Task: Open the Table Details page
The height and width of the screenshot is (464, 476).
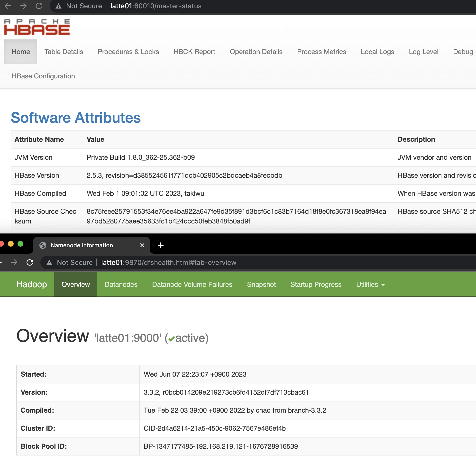Action: pyautogui.click(x=64, y=52)
